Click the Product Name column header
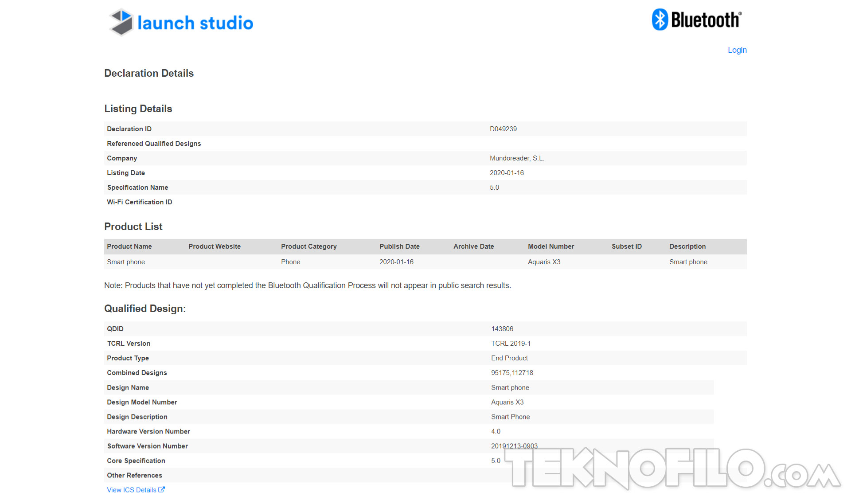 (x=129, y=246)
